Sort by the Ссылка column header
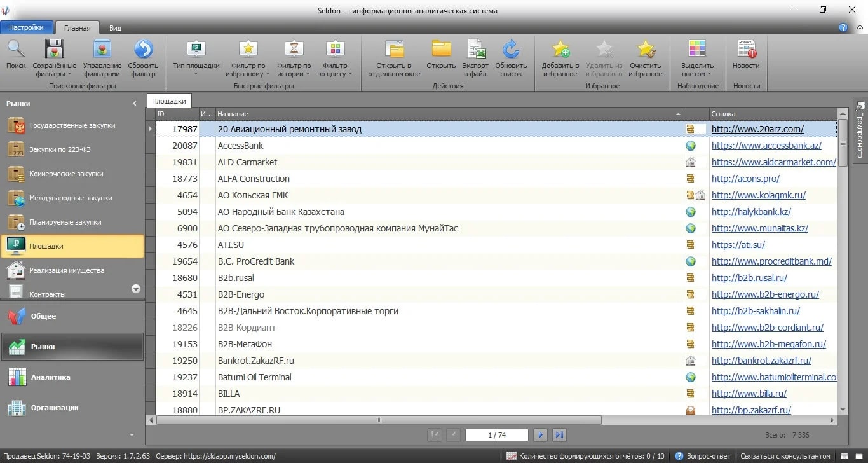The height and width of the screenshot is (463, 868). point(773,114)
